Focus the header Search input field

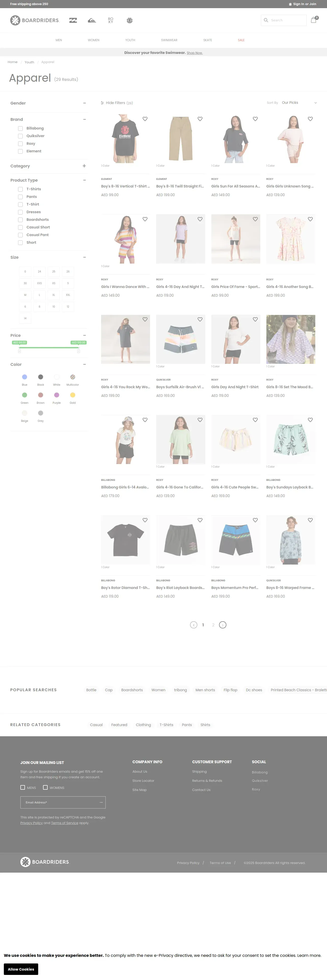coord(284,20)
